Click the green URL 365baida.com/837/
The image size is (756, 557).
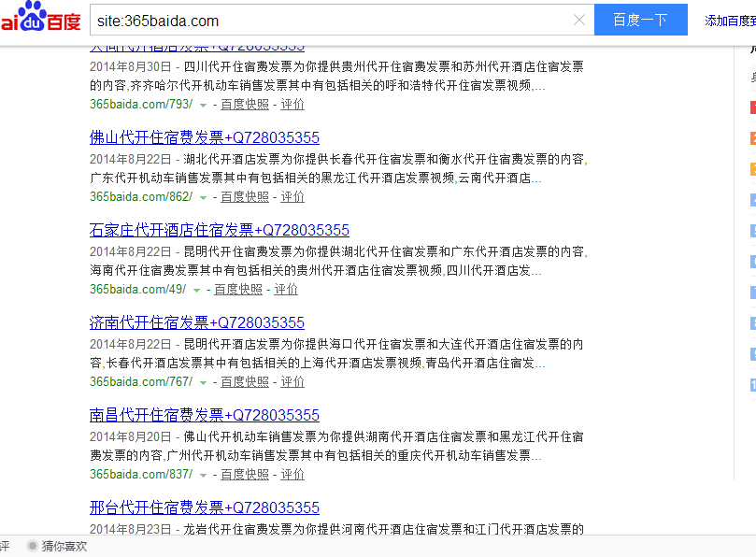coord(141,475)
